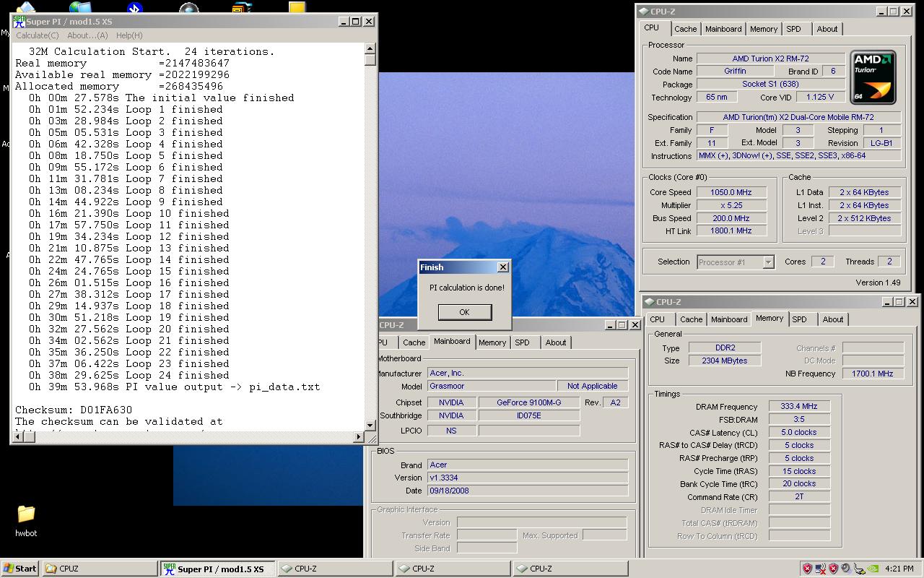The width and height of the screenshot is (924, 578).
Task: Click the CPUZ folder taskbar button
Action: [100, 569]
